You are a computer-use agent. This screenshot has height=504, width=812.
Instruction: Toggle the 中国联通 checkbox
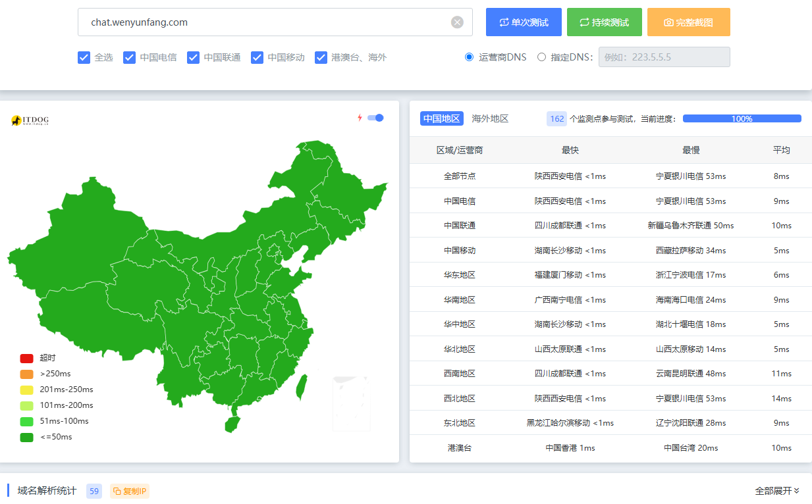click(x=193, y=57)
